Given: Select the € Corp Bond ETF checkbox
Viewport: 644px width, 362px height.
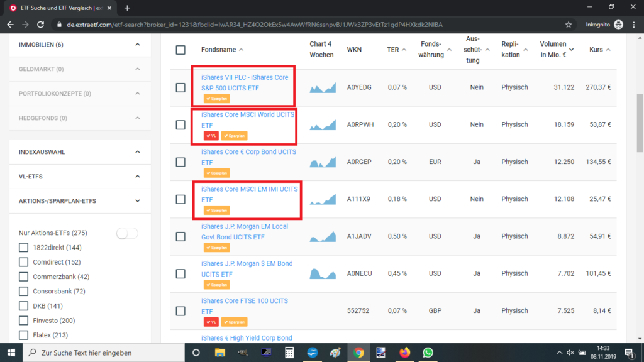Looking at the screenshot, I should click(180, 162).
